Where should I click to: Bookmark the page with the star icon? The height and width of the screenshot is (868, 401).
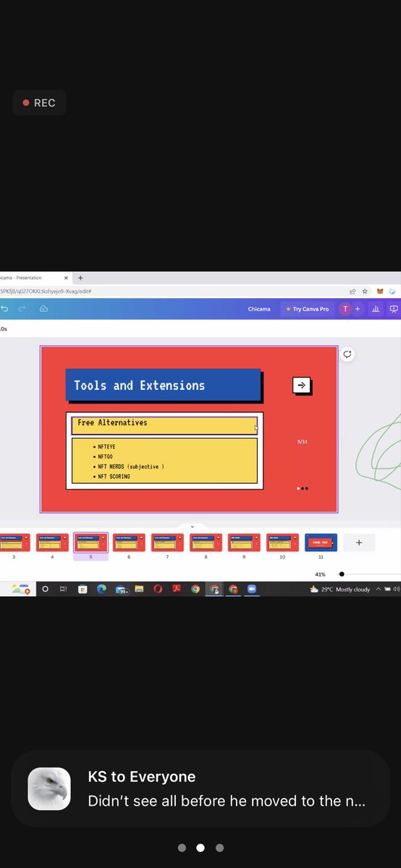pyautogui.click(x=365, y=291)
